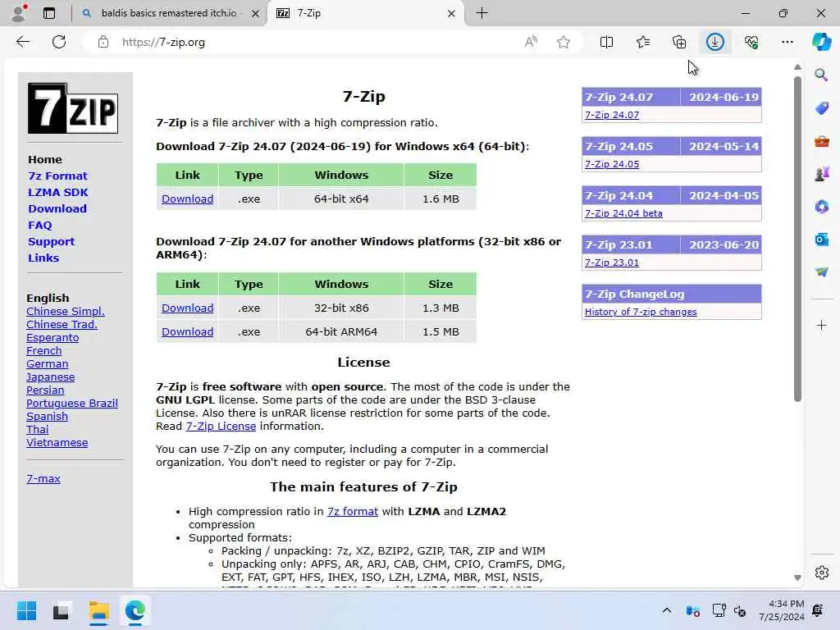The image size is (840, 630).
Task: Open split screen view
Action: (606, 42)
